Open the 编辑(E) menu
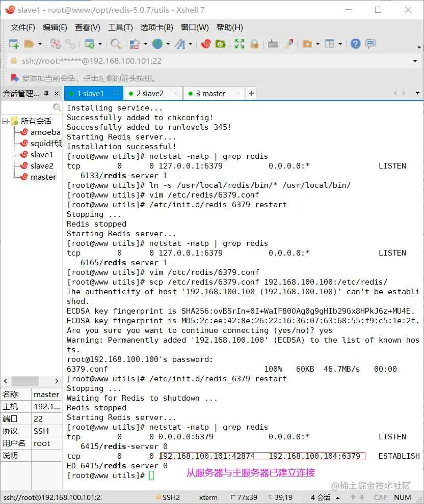 [x=55, y=27]
